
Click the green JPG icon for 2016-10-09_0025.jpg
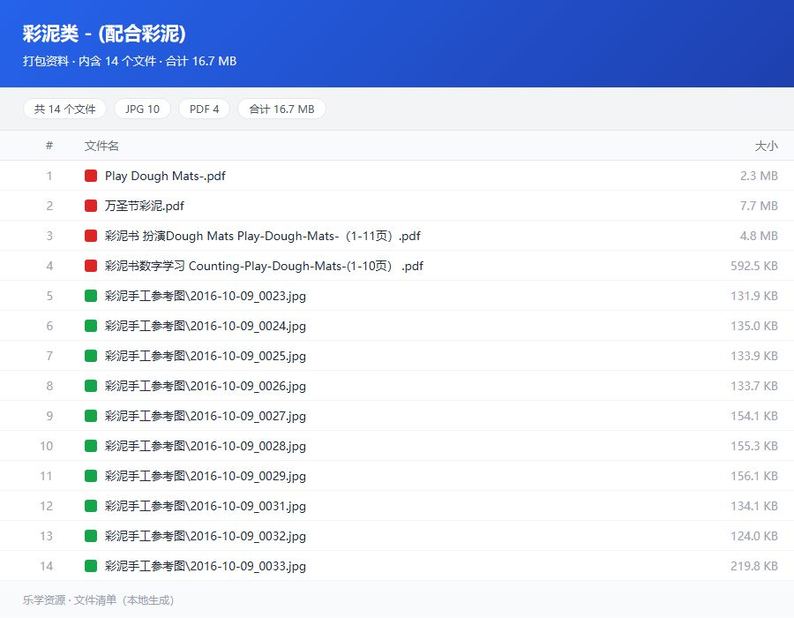pyautogui.click(x=91, y=356)
